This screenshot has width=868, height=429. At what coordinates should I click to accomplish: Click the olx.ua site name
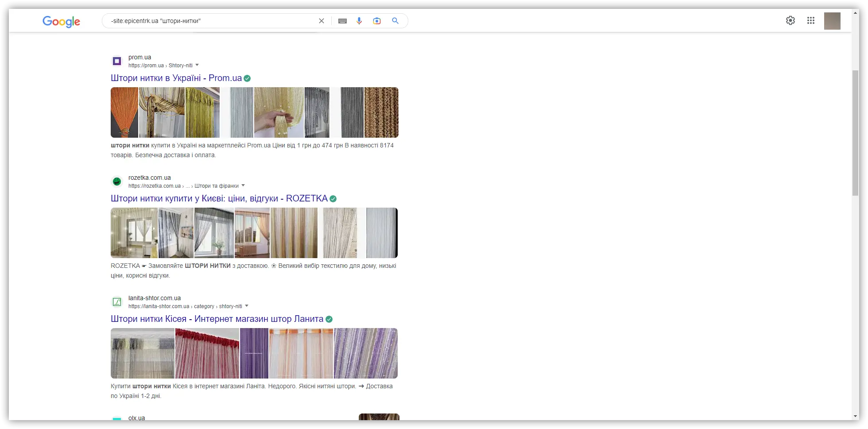[x=136, y=417]
